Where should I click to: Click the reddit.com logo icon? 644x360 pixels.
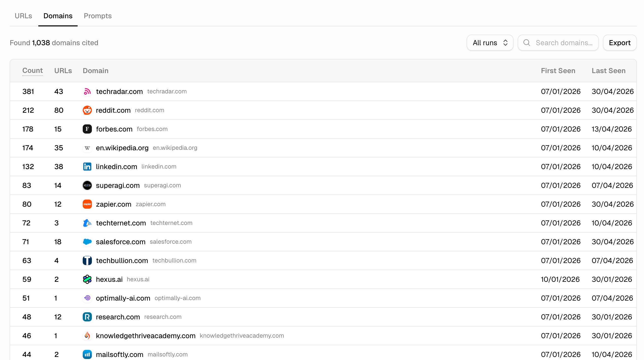(87, 110)
